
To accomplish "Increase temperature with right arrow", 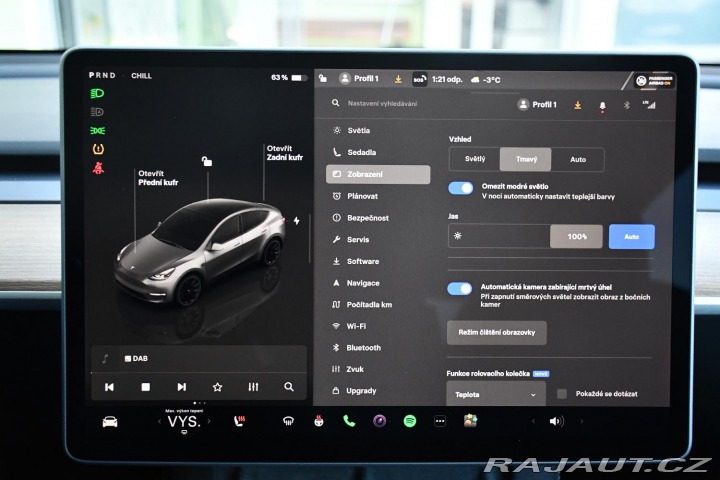I will [x=209, y=421].
